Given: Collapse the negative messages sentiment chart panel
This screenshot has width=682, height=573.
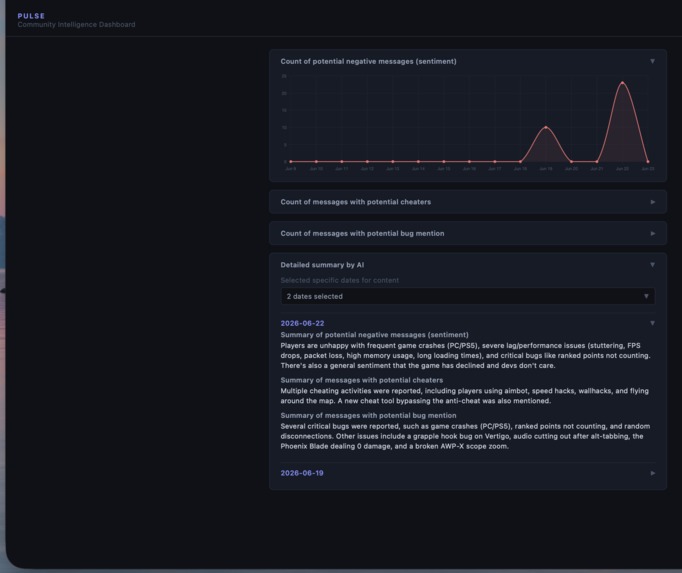Looking at the screenshot, I should (652, 61).
